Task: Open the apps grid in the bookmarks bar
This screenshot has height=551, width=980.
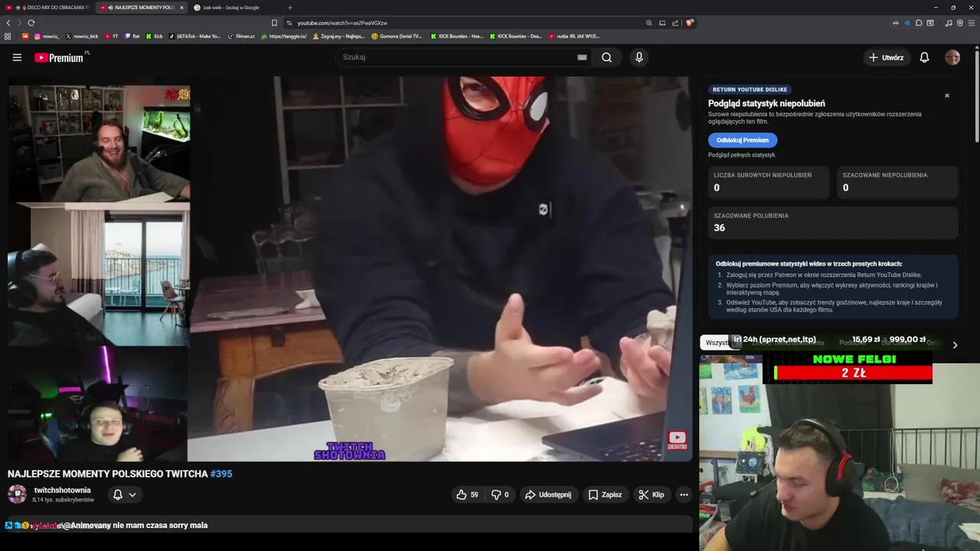Action: point(8,36)
